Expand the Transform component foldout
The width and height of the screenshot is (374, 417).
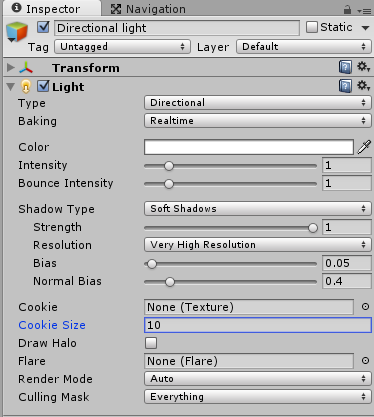coord(11,68)
